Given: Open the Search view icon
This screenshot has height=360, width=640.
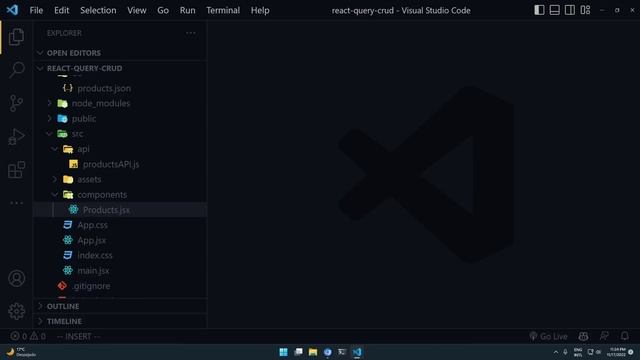Looking at the screenshot, I should 16,70.
